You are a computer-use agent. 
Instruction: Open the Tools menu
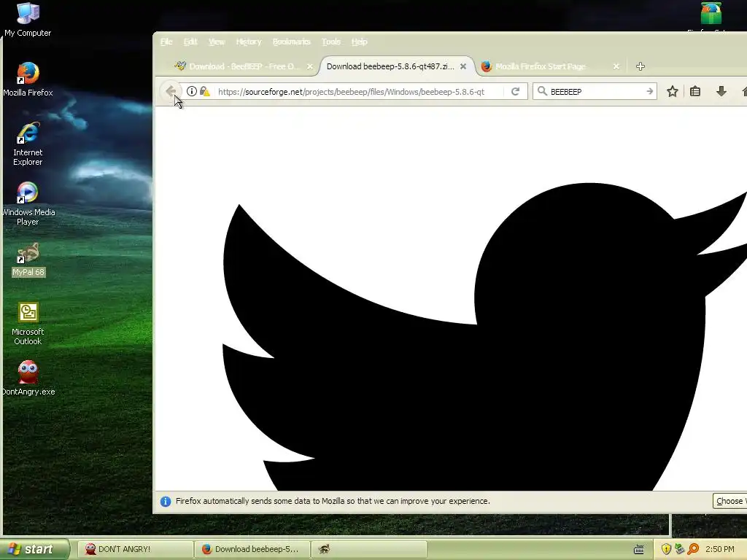pos(331,42)
